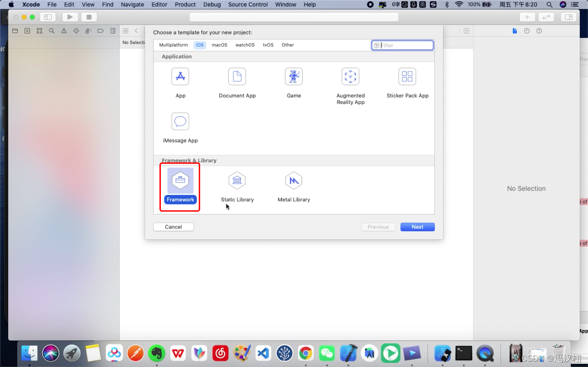Show the History inspector clock icon

527,31
